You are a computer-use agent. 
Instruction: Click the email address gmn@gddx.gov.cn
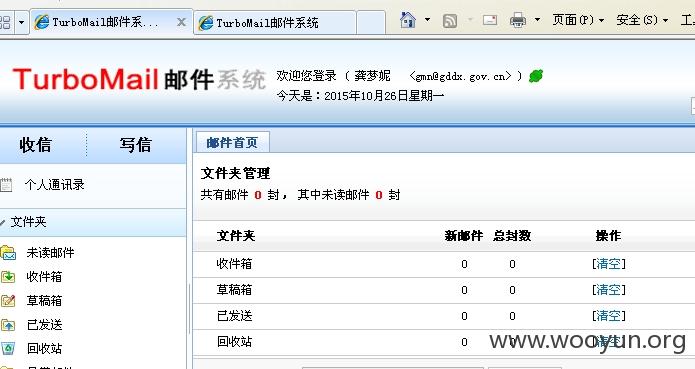461,77
